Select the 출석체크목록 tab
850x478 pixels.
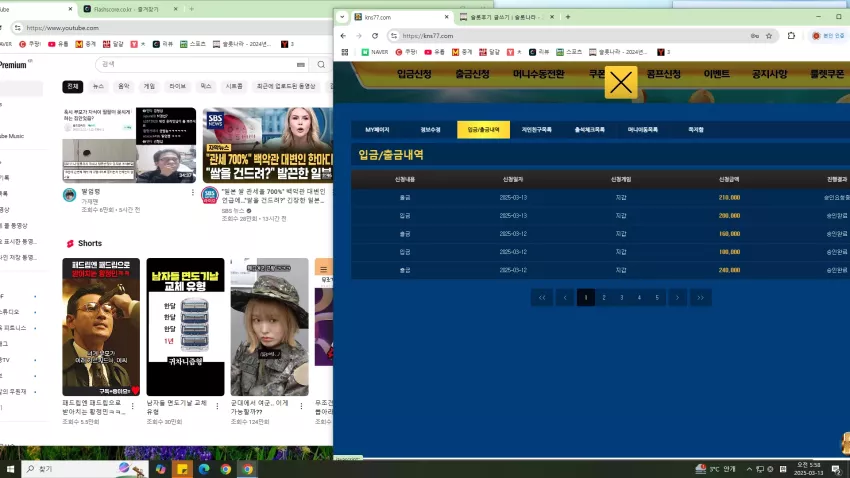click(x=590, y=130)
